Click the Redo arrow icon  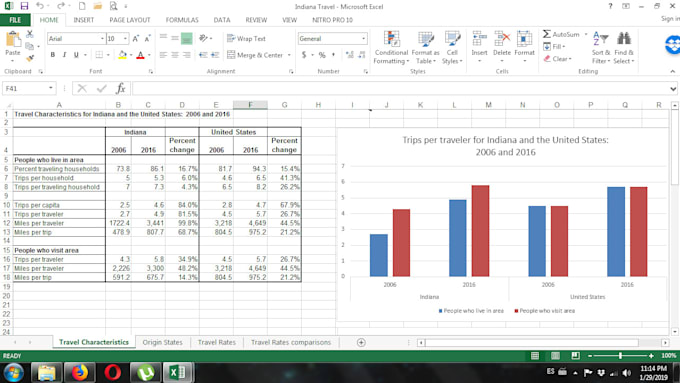pos(61,6)
